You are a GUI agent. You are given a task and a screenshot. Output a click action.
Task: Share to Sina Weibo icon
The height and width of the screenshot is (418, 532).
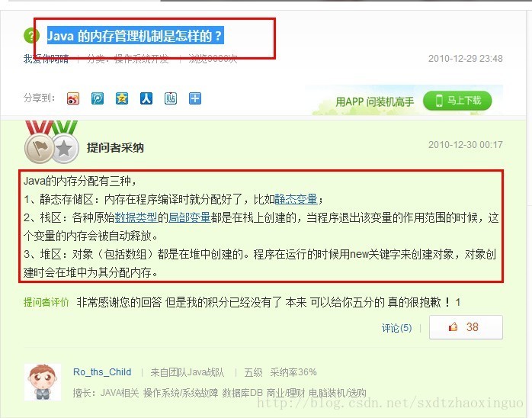tap(73, 98)
